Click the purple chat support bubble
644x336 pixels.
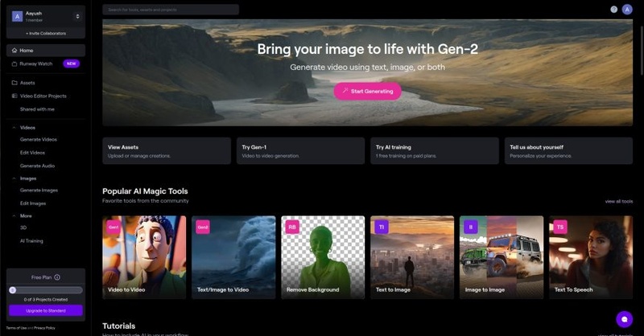pyautogui.click(x=623, y=319)
